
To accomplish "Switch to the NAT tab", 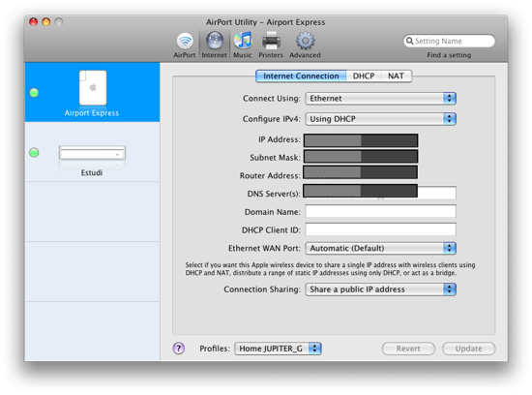I will [396, 76].
